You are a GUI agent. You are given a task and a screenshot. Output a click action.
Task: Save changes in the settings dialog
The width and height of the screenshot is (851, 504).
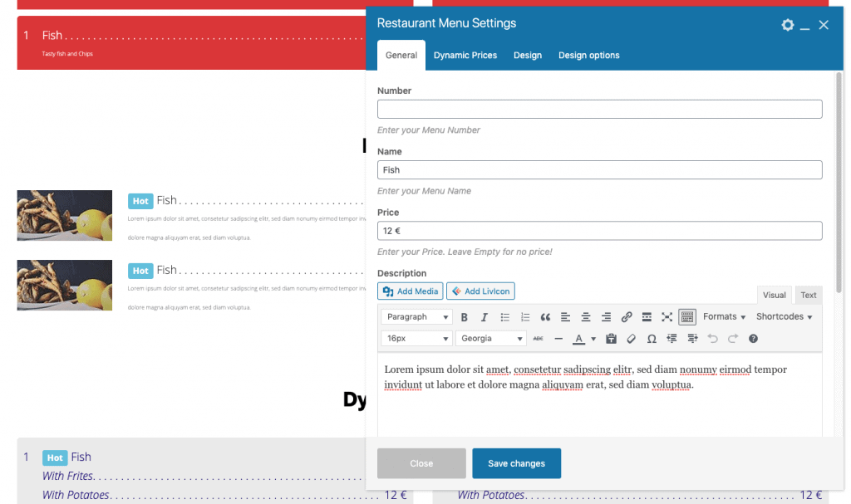click(516, 463)
